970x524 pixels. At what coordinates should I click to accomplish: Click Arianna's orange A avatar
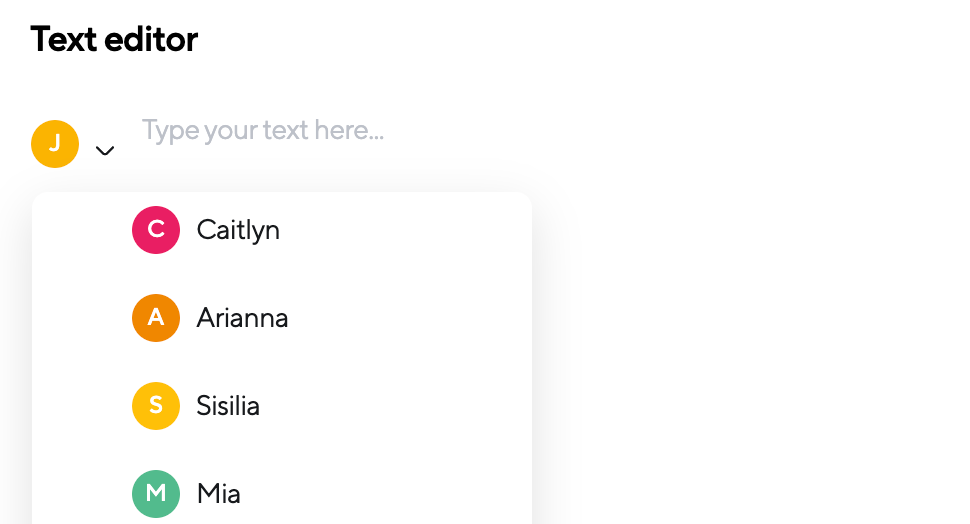156,318
